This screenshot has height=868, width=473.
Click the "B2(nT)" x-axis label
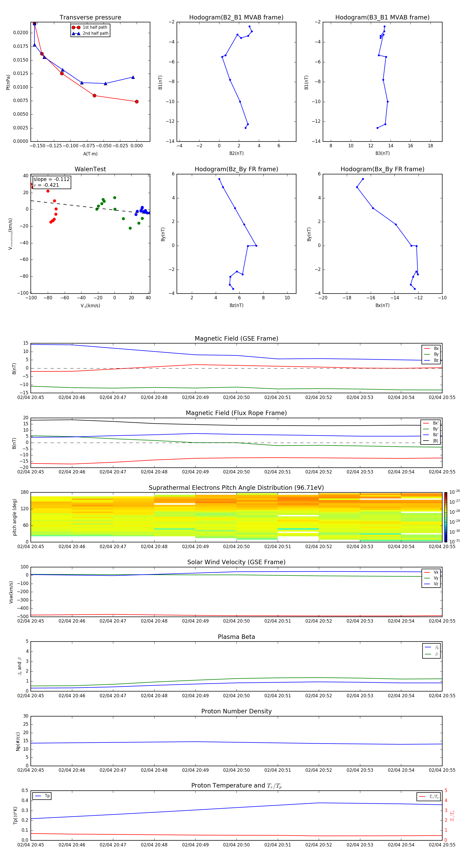(x=236, y=153)
